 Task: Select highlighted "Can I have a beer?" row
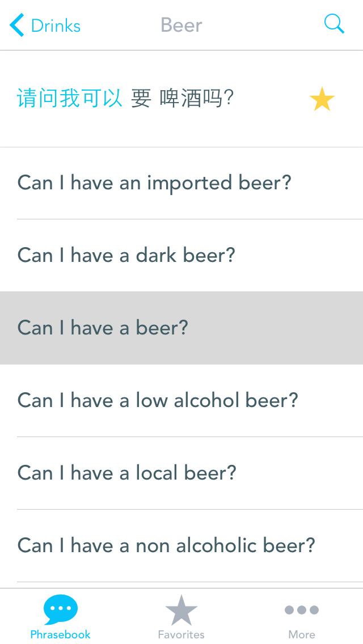pos(103,328)
